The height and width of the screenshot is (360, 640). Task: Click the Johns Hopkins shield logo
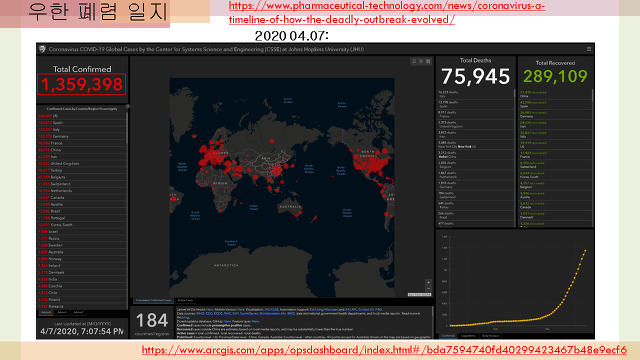point(42,49)
